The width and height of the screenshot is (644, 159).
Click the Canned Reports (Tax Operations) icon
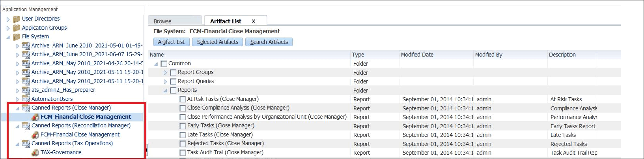(26, 144)
